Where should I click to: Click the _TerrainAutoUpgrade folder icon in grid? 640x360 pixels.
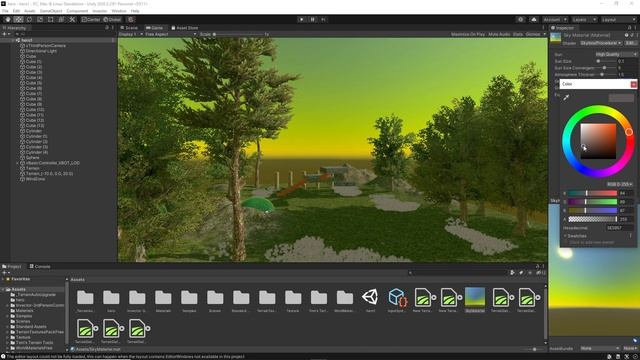pos(85,297)
